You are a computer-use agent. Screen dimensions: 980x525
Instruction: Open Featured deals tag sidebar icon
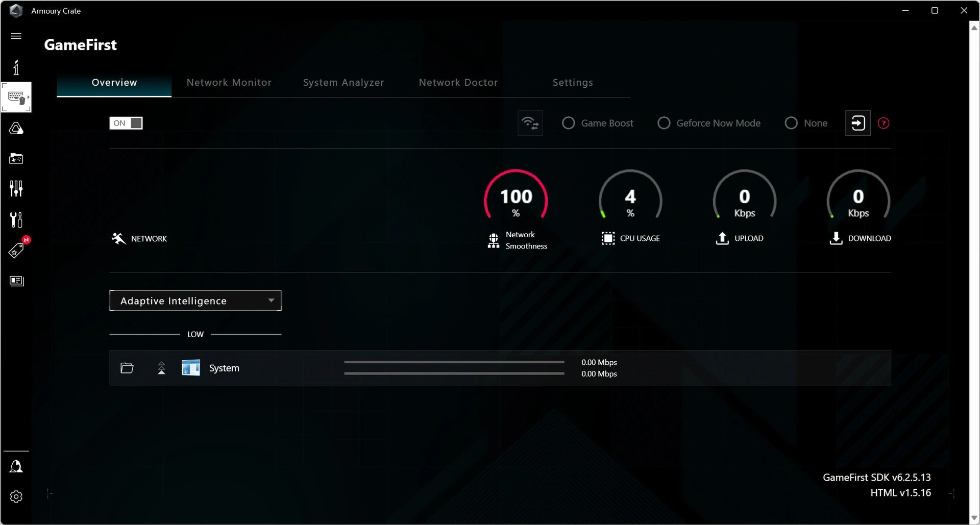click(x=16, y=251)
